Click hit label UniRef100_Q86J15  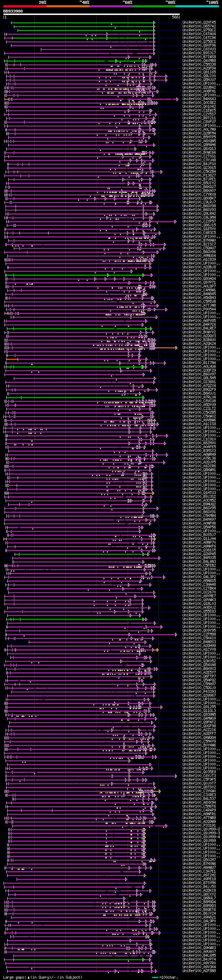tap(199, 225)
